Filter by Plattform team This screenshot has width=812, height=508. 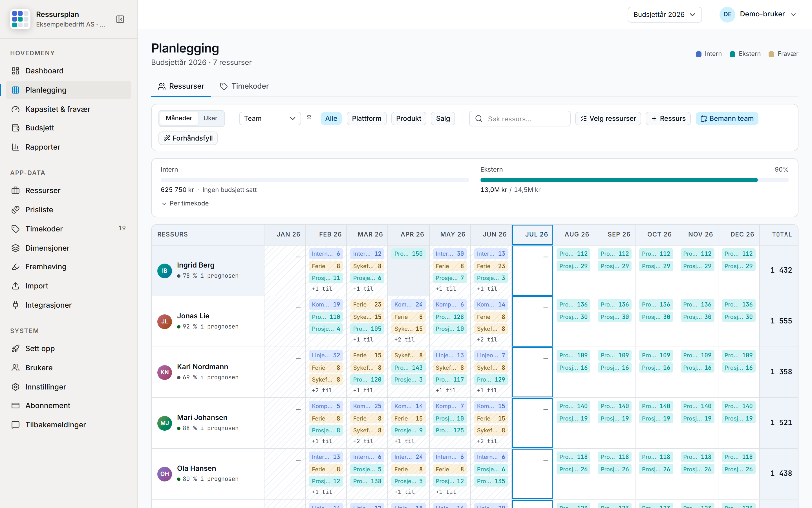(367, 119)
